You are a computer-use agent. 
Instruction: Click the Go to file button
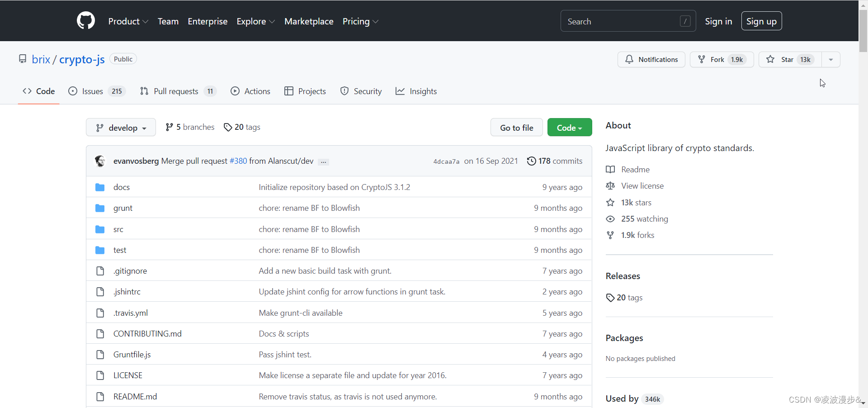[516, 128]
